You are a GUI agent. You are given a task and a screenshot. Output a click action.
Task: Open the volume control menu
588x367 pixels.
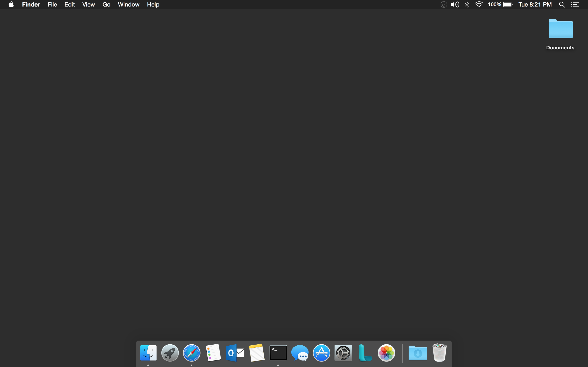pyautogui.click(x=455, y=4)
